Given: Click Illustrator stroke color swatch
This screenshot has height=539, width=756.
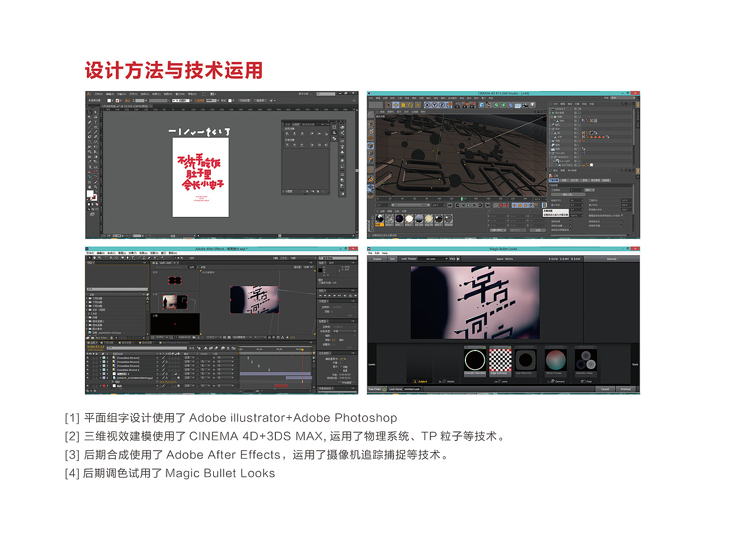Looking at the screenshot, I should pos(94,197).
